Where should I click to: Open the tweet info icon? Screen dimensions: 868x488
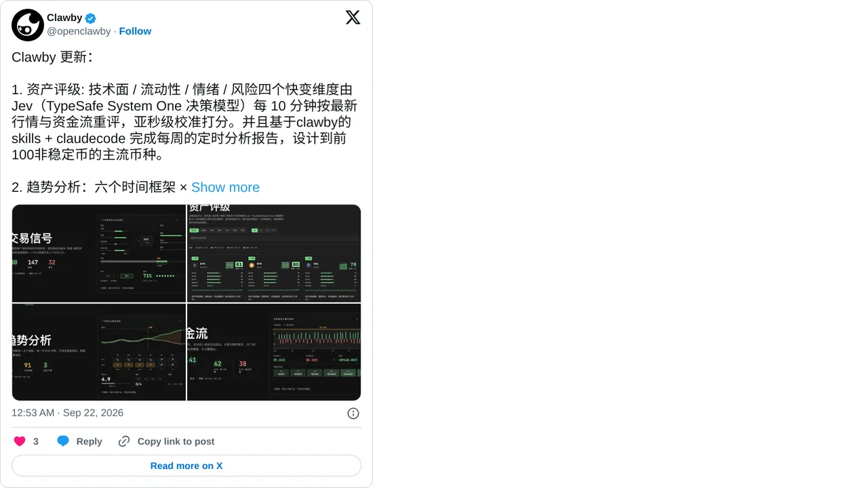coord(353,413)
